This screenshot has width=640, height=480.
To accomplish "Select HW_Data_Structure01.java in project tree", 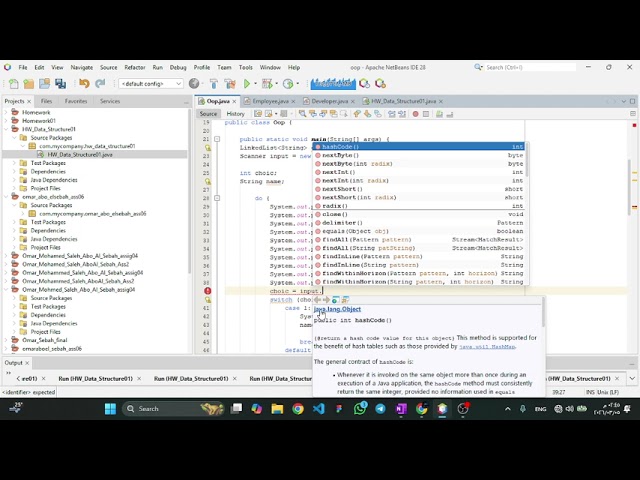I will (x=80, y=155).
